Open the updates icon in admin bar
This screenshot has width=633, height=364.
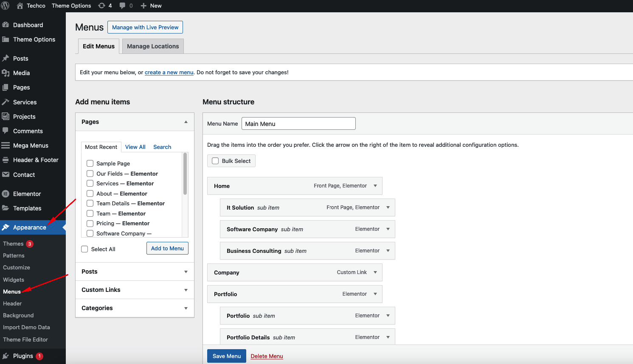click(101, 6)
